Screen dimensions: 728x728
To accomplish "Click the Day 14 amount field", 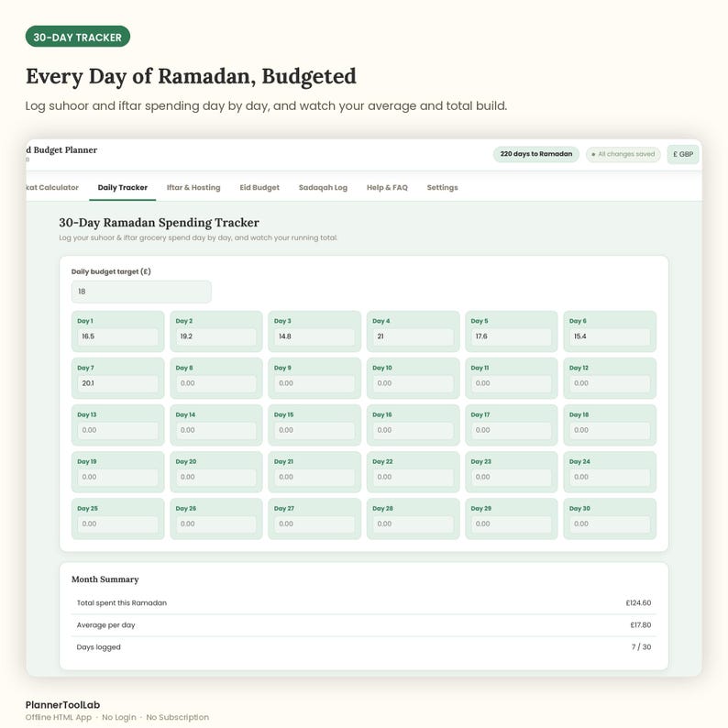I will [216, 430].
